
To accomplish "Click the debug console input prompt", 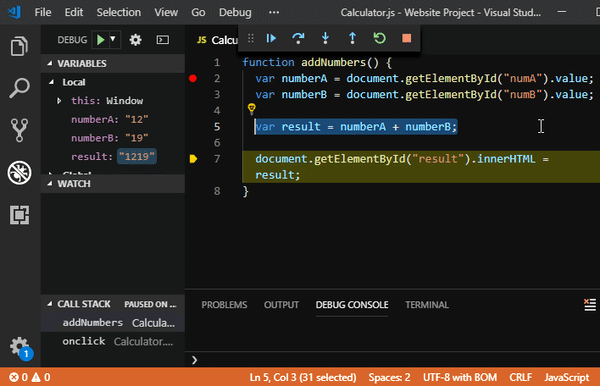I will tap(392, 360).
